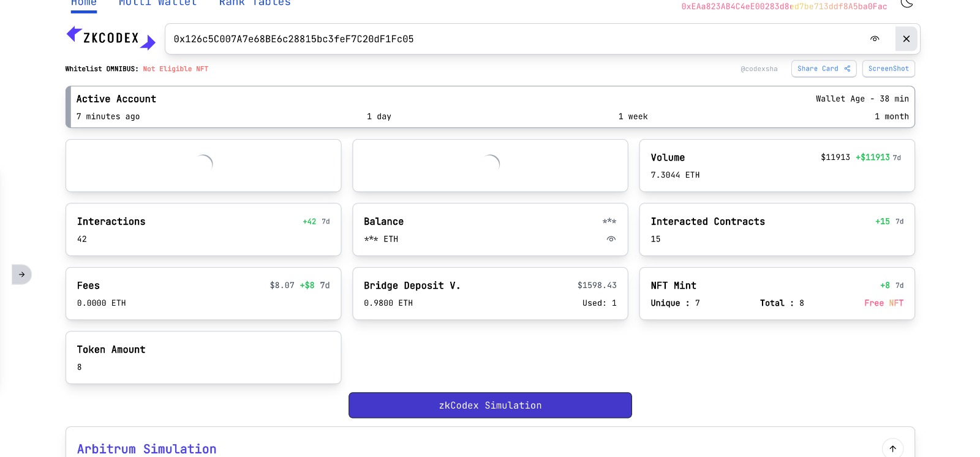Switch to Multi Wallet tab
This screenshot has width=980, height=457.
(158, 4)
